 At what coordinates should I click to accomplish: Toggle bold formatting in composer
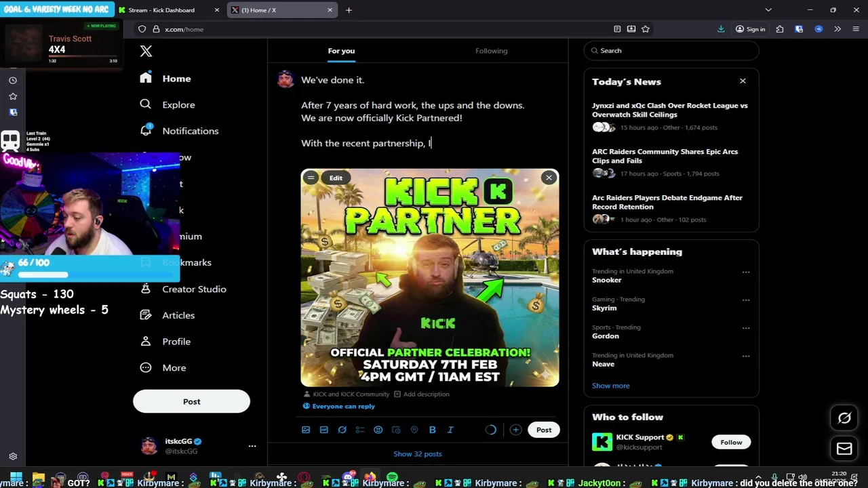[x=432, y=430]
